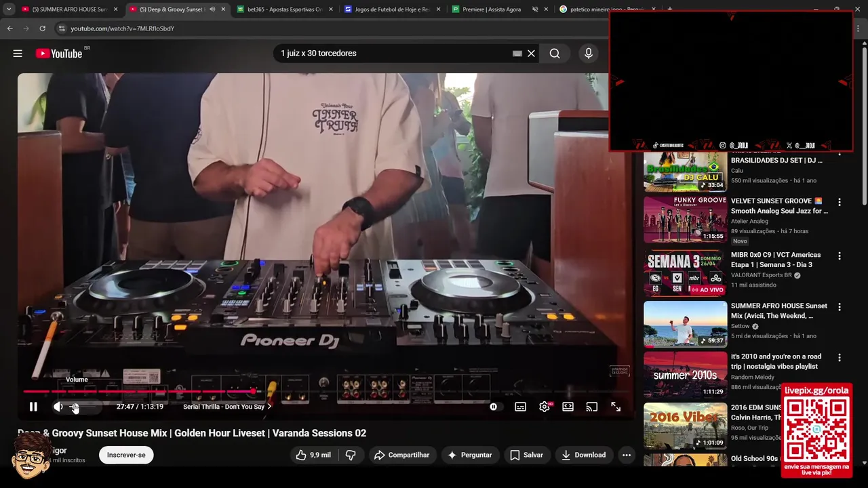Expand the chapter 'Serial Thrilla - Don't You Say'

coord(227,407)
